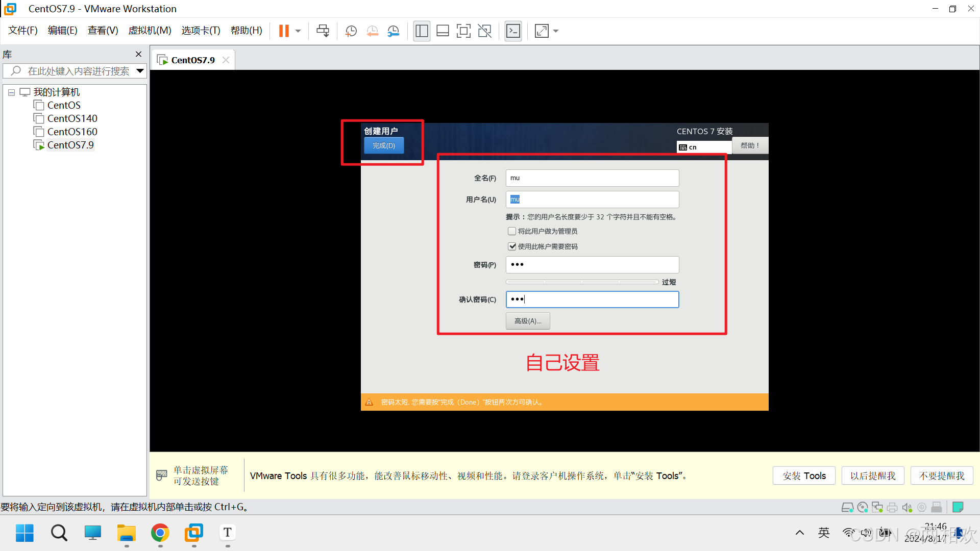This screenshot has width=980, height=551.
Task: Toggle Unity mode icon
Action: pos(484,31)
